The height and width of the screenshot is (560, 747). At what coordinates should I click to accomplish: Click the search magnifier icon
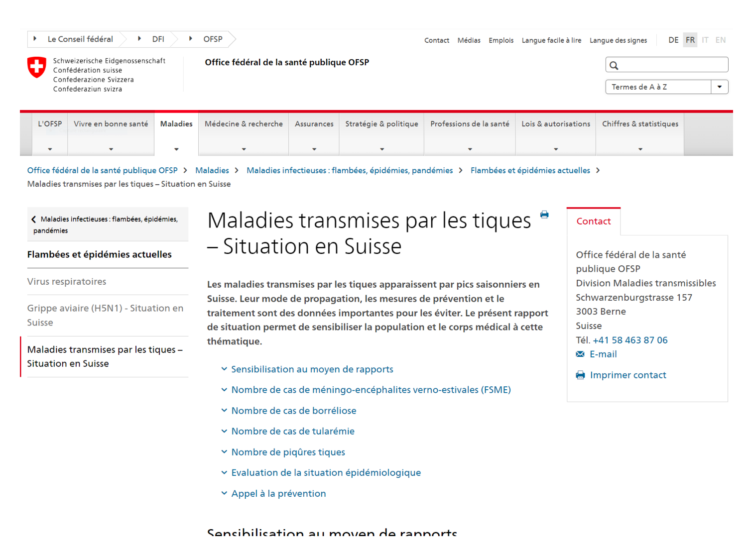click(614, 65)
